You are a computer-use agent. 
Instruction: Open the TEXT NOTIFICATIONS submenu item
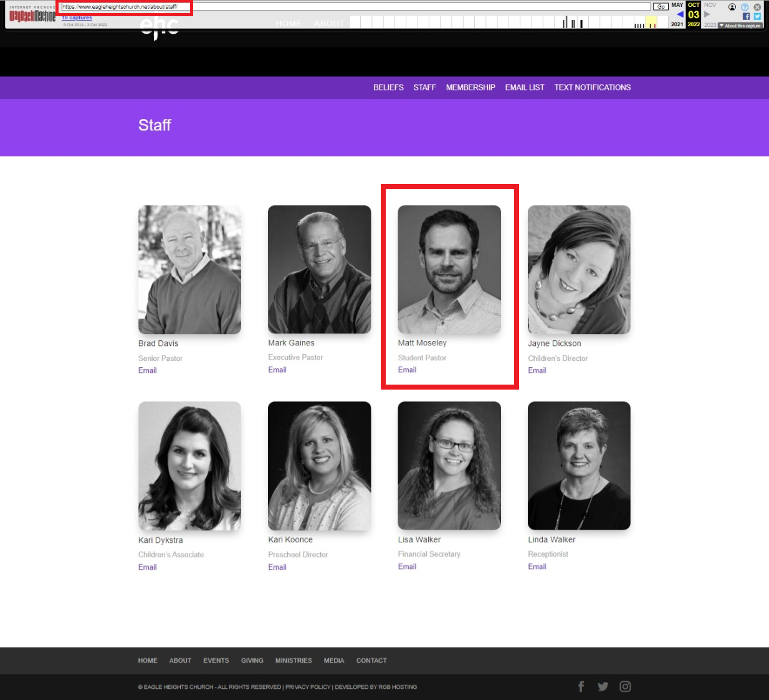(x=593, y=87)
